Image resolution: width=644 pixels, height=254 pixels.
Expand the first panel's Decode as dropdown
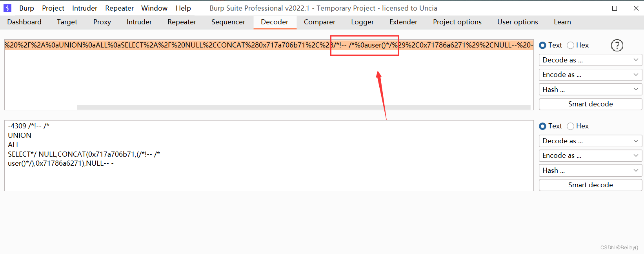pos(590,60)
